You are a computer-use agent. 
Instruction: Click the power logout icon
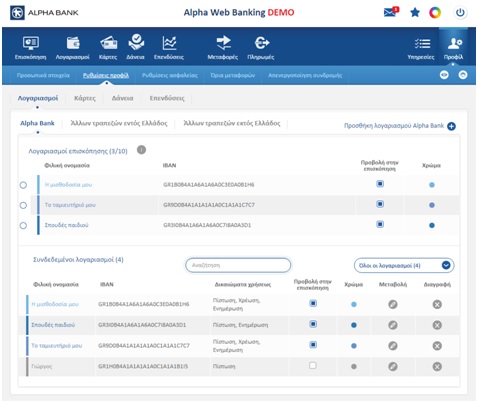(x=460, y=13)
